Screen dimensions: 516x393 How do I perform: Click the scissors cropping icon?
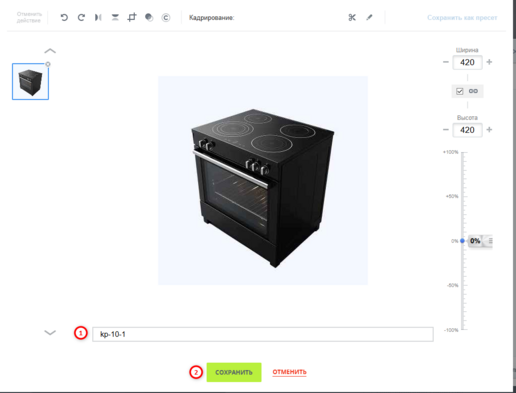pos(352,17)
